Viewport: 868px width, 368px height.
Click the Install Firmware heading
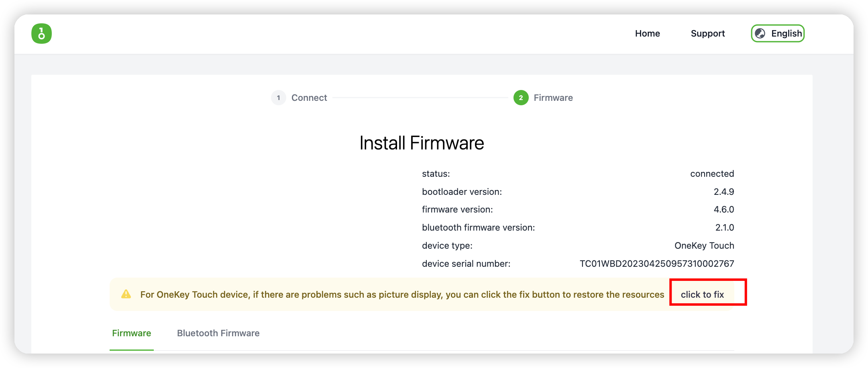(x=422, y=143)
